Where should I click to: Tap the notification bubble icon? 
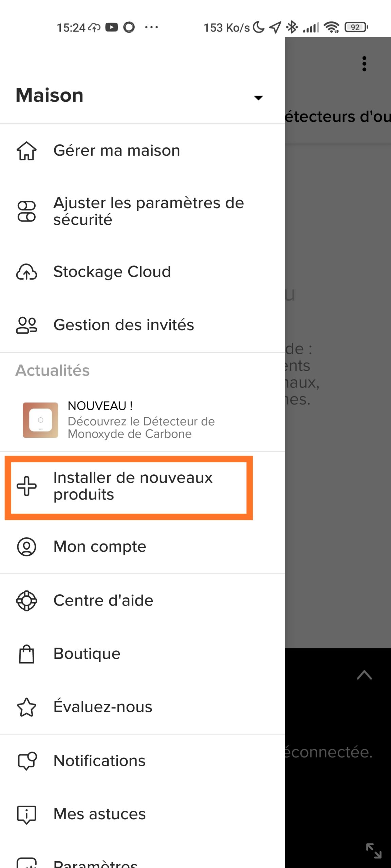(x=27, y=761)
